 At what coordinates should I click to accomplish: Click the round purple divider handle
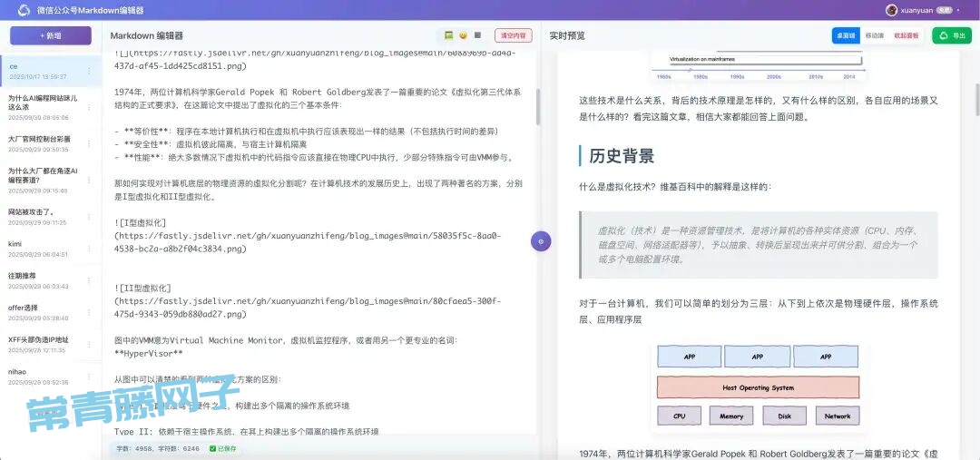[x=541, y=241]
